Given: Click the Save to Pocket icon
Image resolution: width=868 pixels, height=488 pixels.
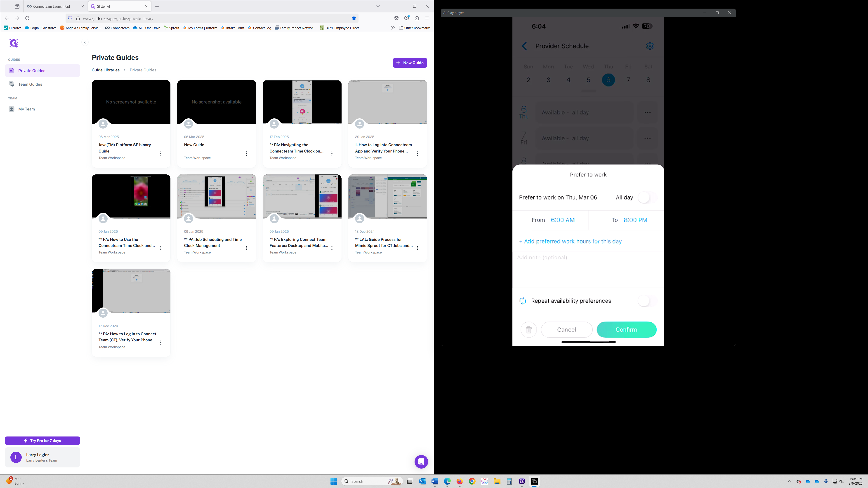Looking at the screenshot, I should click(x=396, y=18).
